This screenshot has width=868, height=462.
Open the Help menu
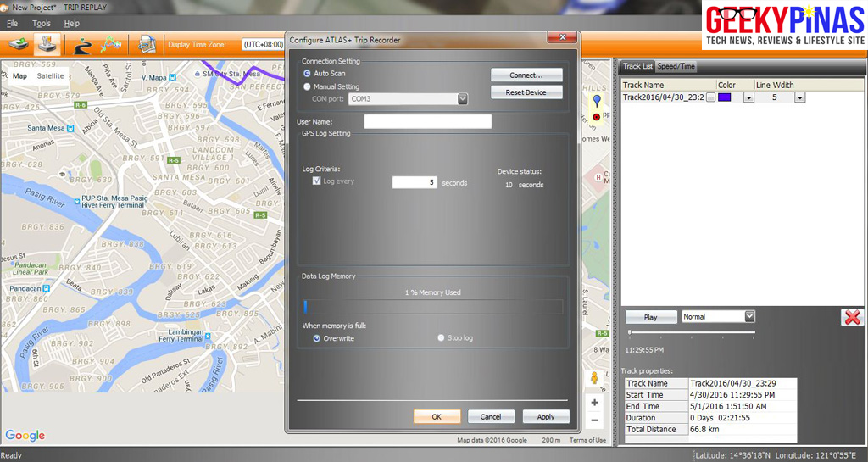(x=72, y=23)
